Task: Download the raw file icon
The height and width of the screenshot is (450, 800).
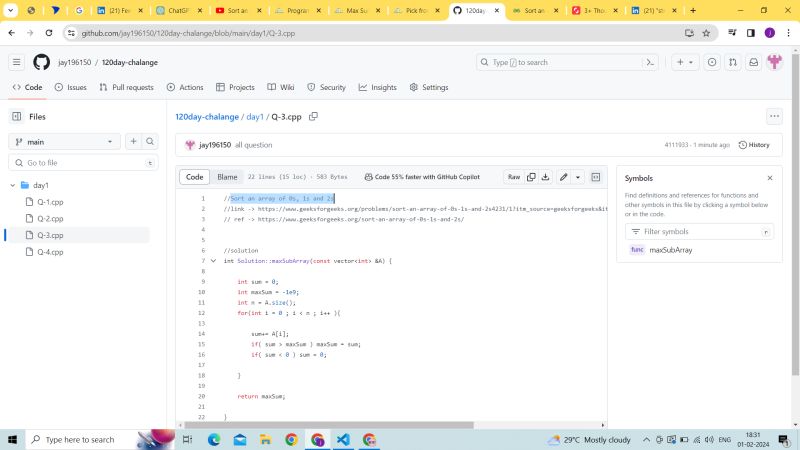Action: (x=545, y=177)
